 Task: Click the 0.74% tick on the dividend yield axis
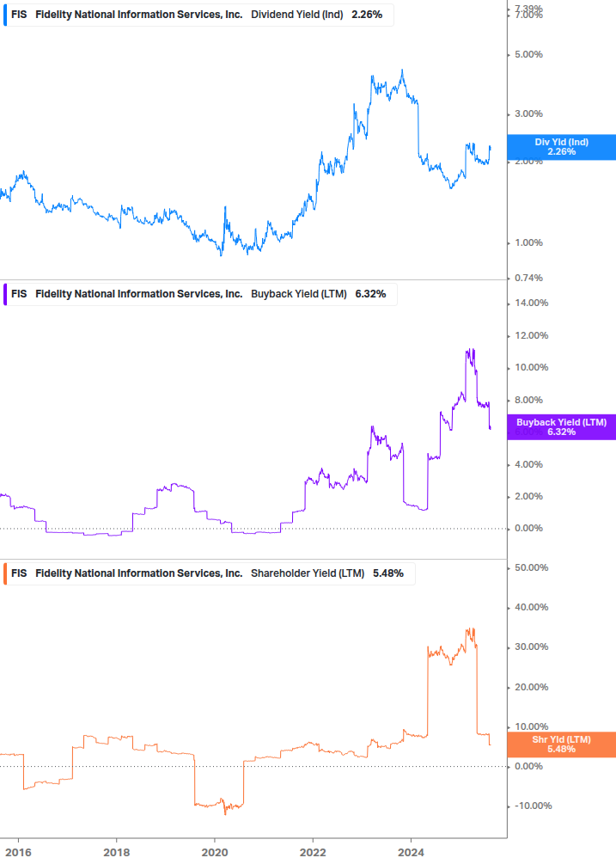(528, 279)
